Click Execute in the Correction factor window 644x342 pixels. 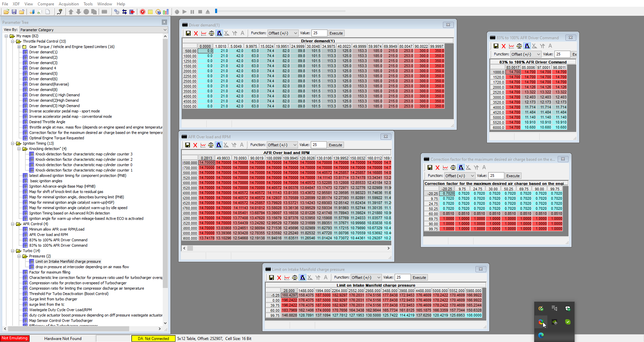tap(513, 176)
